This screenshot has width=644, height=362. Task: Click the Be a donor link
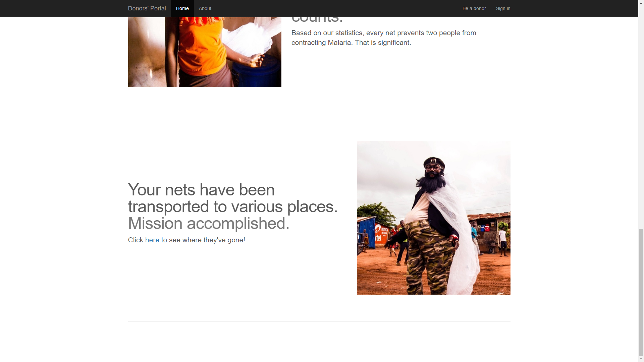474,8
